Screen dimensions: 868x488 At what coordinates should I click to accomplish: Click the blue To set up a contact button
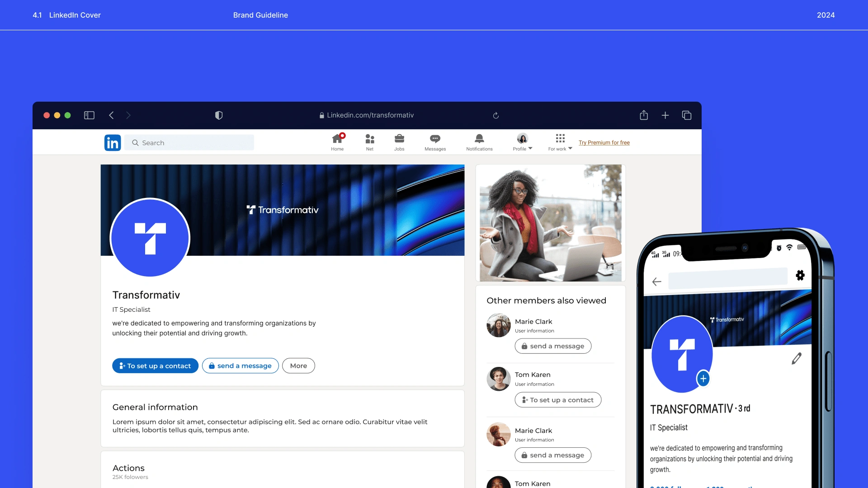point(155,366)
